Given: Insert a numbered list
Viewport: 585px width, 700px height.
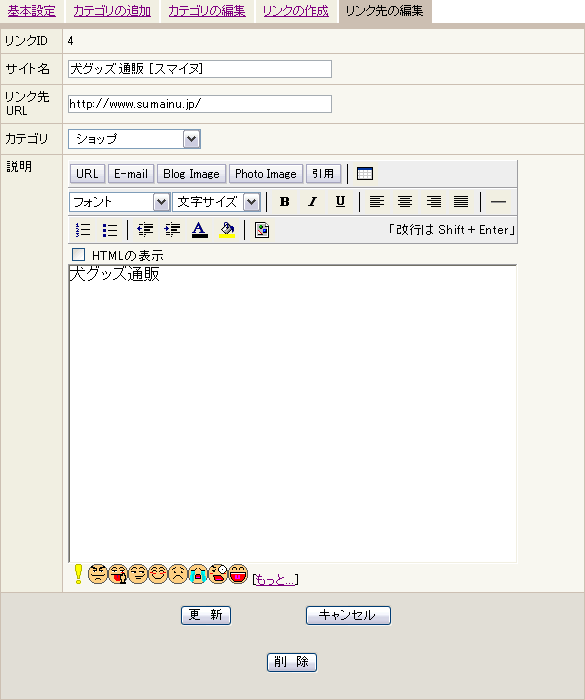Looking at the screenshot, I should [x=83, y=230].
